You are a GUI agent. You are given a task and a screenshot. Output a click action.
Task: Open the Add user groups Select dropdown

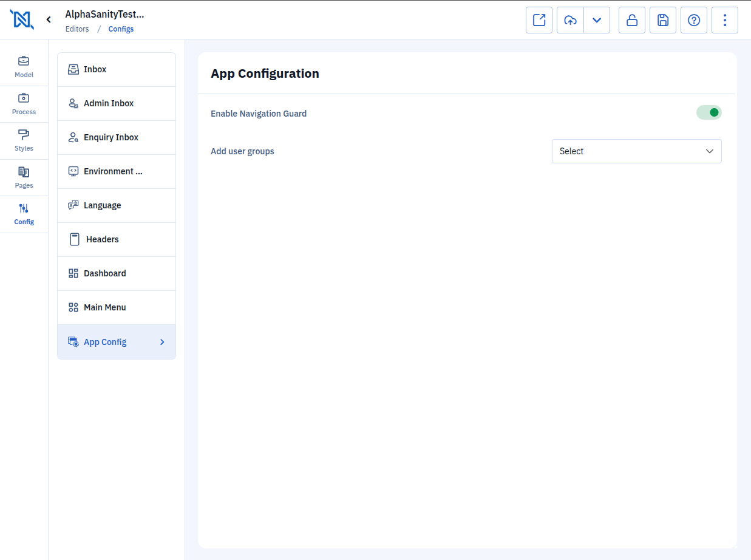[x=636, y=151]
